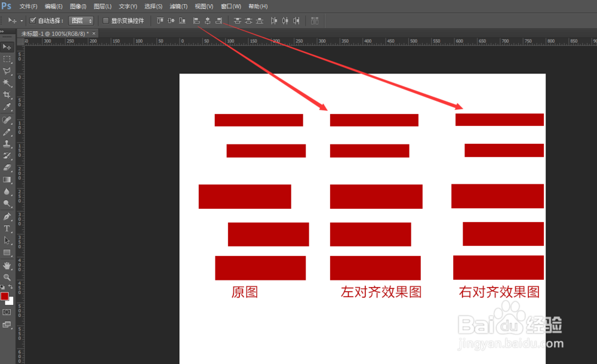
Task: Open the 图层 auto-select dropdown
Action: click(x=81, y=20)
